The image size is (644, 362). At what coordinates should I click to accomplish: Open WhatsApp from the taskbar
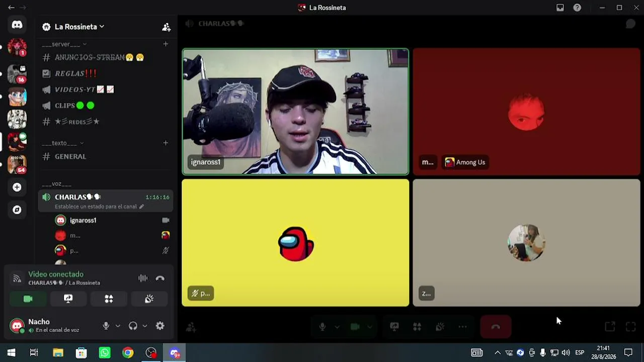click(x=105, y=352)
